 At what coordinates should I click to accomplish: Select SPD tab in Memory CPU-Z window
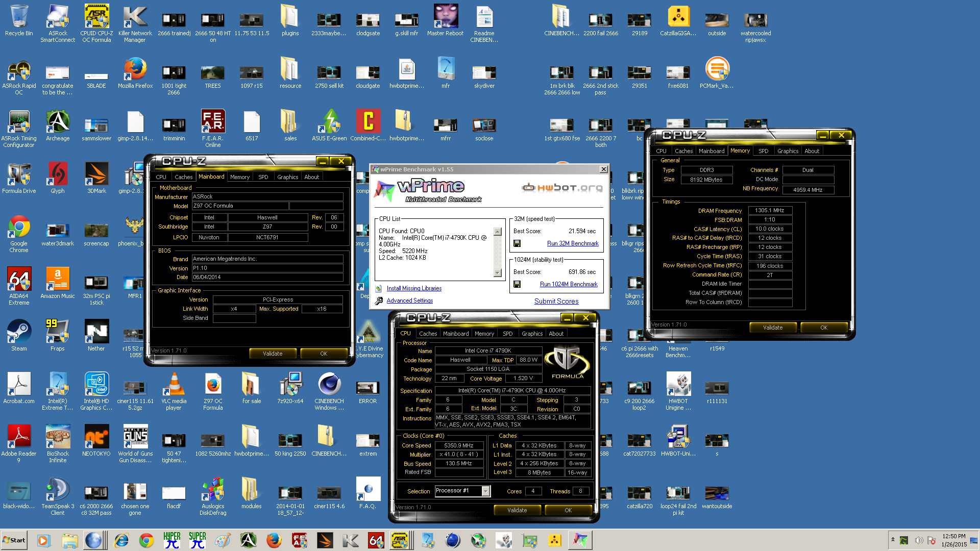pos(764,151)
